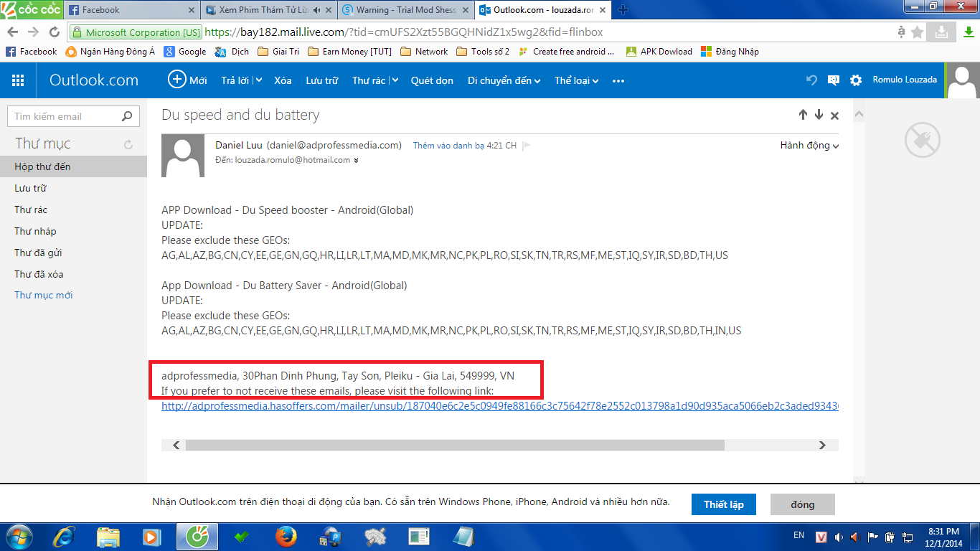Click the Trả lời reply button
The image size is (980, 551).
[235, 80]
